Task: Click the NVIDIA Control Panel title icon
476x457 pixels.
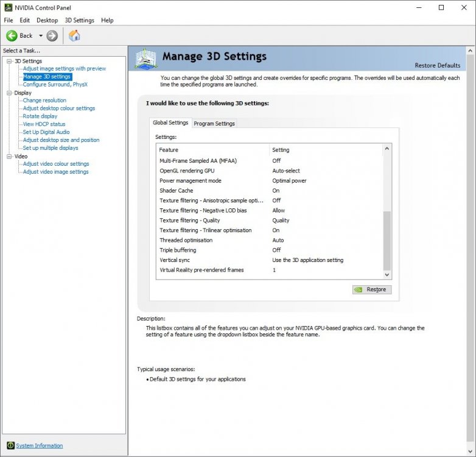Action: [7, 8]
